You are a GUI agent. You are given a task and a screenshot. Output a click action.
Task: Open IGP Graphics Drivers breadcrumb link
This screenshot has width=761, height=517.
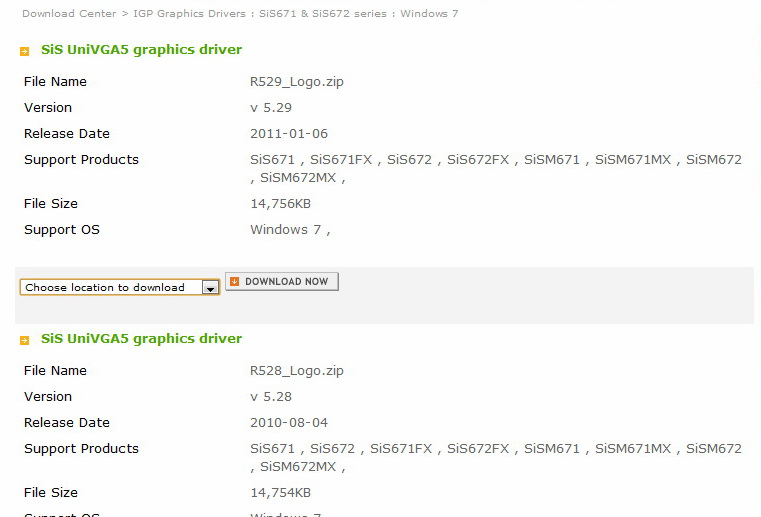190,14
